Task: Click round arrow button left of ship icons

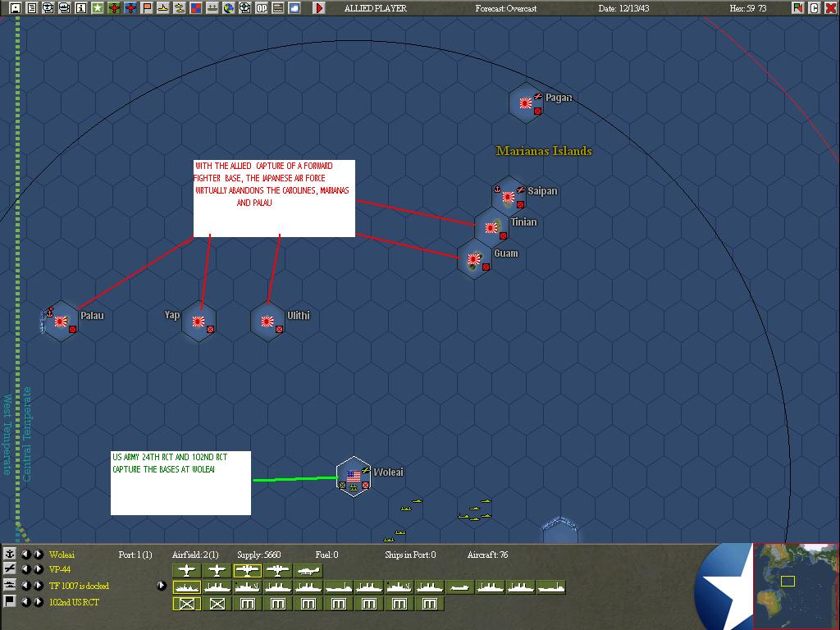Action: point(162,586)
